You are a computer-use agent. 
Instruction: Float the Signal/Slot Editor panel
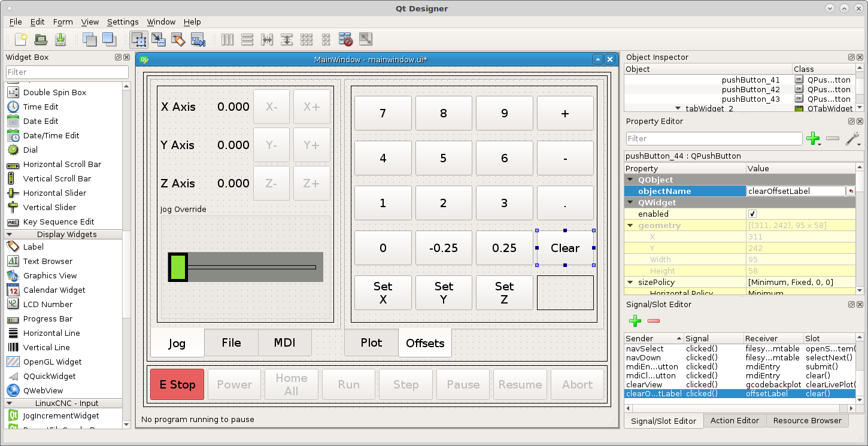pos(851,305)
